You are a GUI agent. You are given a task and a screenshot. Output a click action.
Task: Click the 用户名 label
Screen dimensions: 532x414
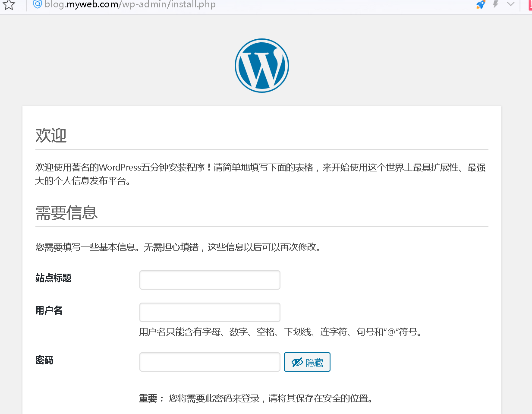coord(49,310)
